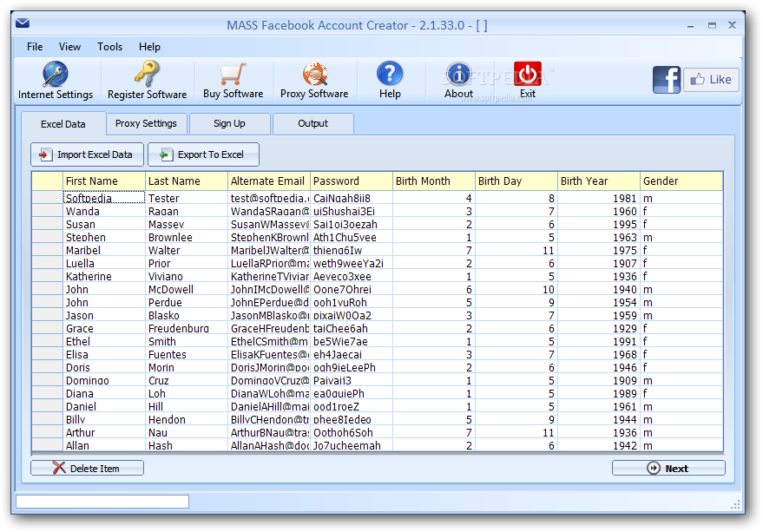Select the first name cell 'Wanda'

coord(103,211)
